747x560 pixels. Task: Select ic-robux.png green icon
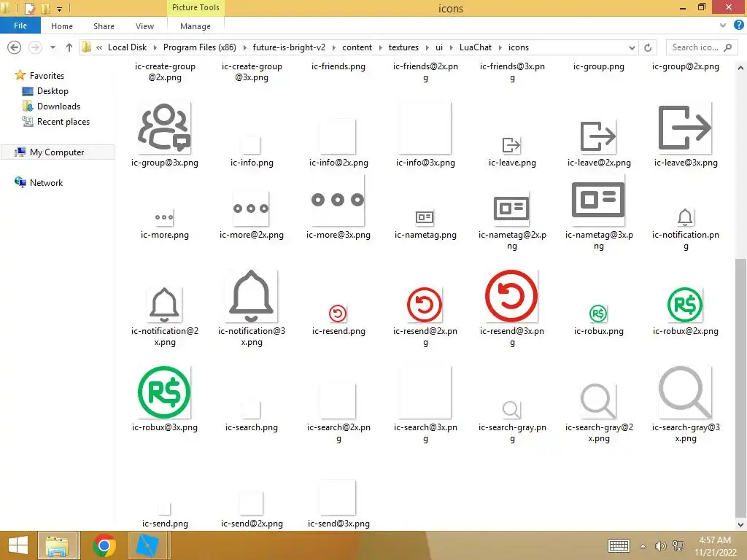coord(598,314)
